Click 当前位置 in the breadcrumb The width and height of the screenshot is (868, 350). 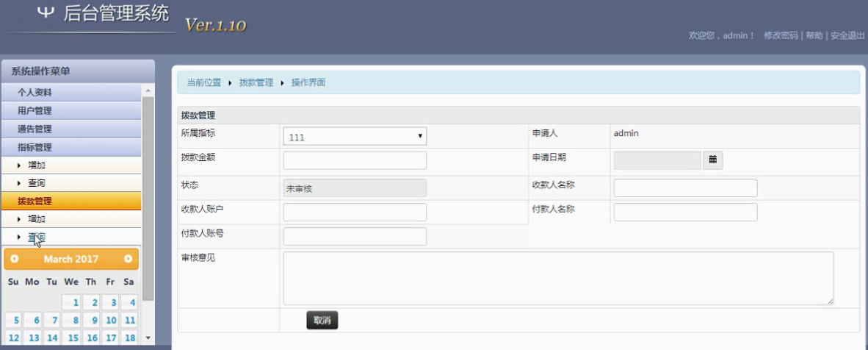pos(203,82)
